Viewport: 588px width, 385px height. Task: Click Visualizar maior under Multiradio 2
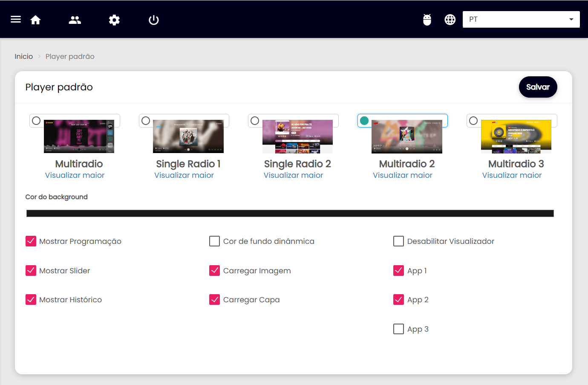[402, 175]
